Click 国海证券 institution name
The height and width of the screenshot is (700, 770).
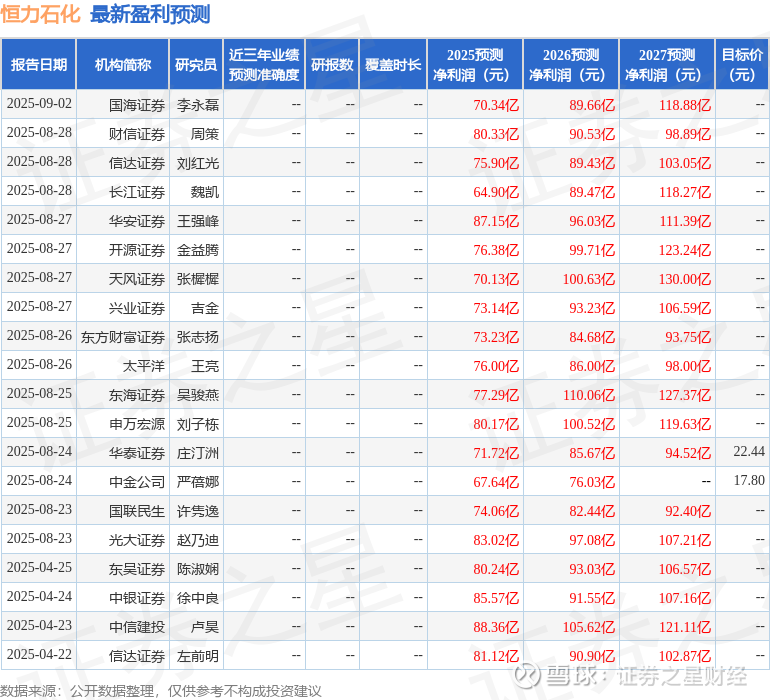(x=137, y=105)
